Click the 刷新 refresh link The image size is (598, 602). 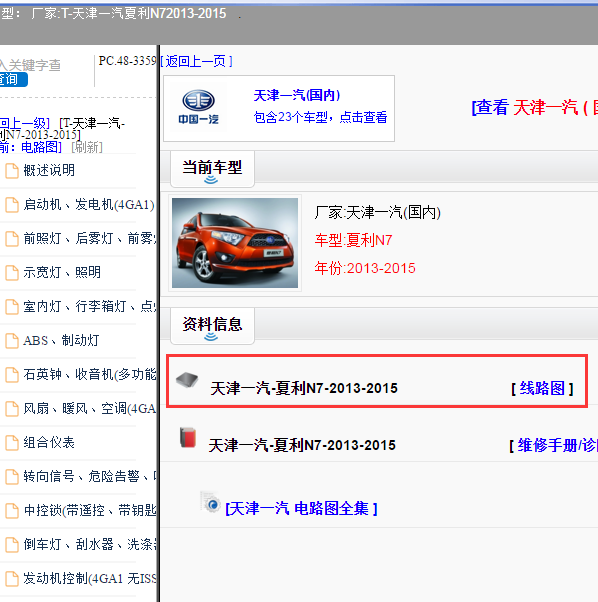87,147
